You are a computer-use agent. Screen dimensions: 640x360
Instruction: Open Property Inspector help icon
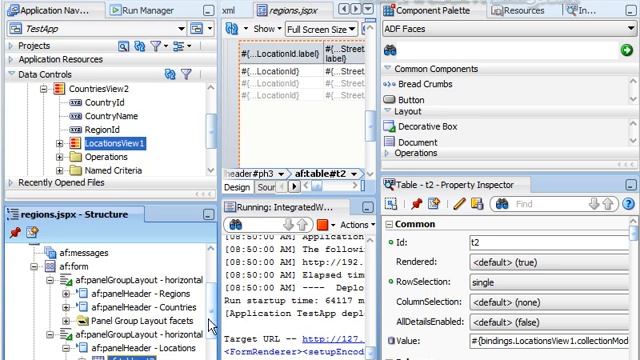coord(629,204)
